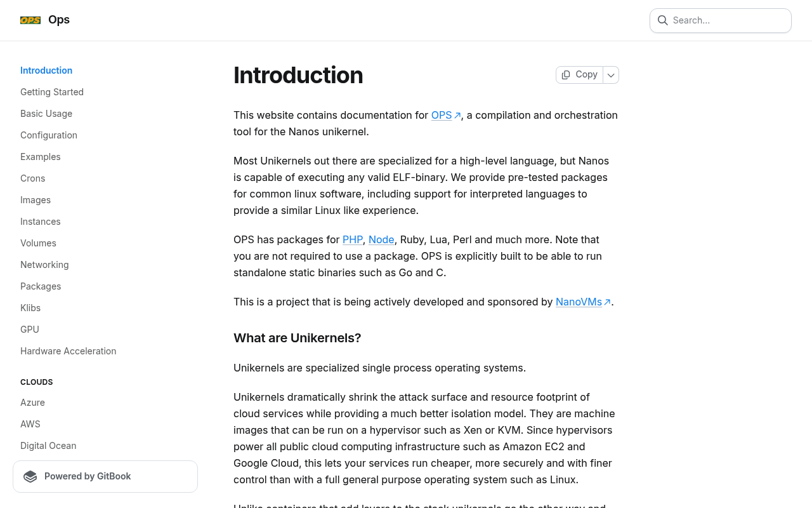Expand the Copy options dropdown chevron
The width and height of the screenshot is (812, 508).
coord(611,75)
